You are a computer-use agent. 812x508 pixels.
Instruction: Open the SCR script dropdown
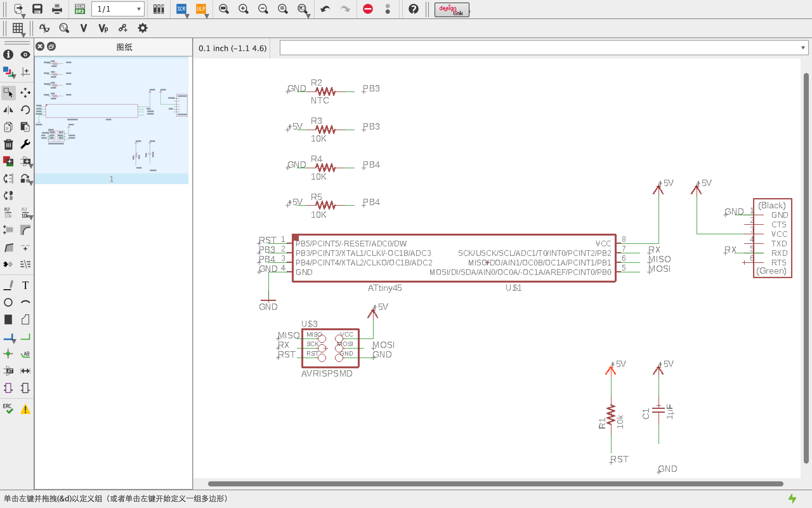(x=187, y=16)
